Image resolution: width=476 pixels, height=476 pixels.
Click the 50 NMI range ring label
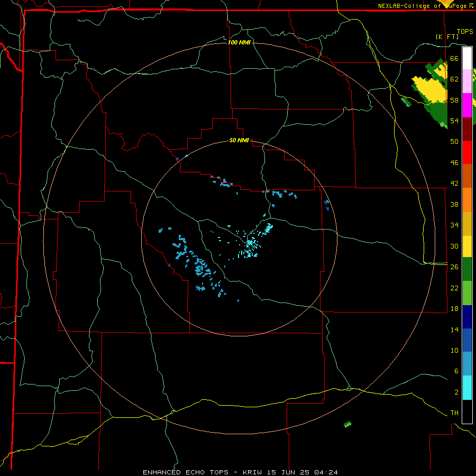pos(239,140)
